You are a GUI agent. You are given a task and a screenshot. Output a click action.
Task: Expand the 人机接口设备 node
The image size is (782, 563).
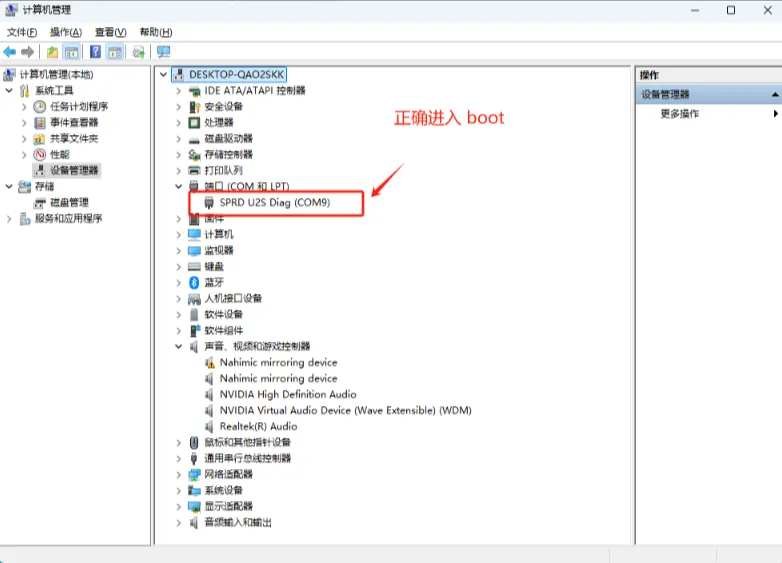[x=179, y=299]
